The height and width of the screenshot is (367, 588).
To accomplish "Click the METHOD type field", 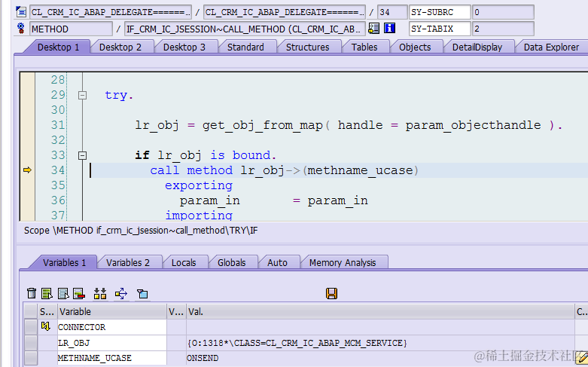I will pyautogui.click(x=71, y=29).
